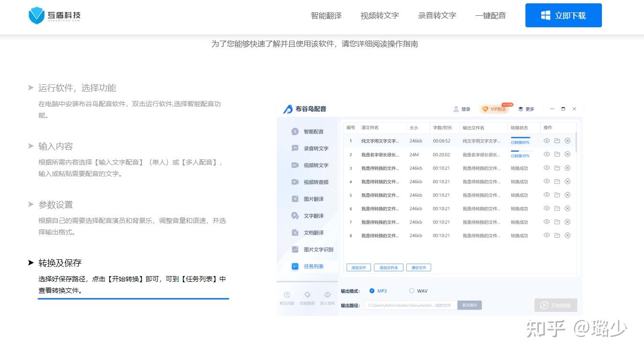The width and height of the screenshot is (644, 355).
Task: Preview row 2 with the eye icon
Action: tap(546, 154)
